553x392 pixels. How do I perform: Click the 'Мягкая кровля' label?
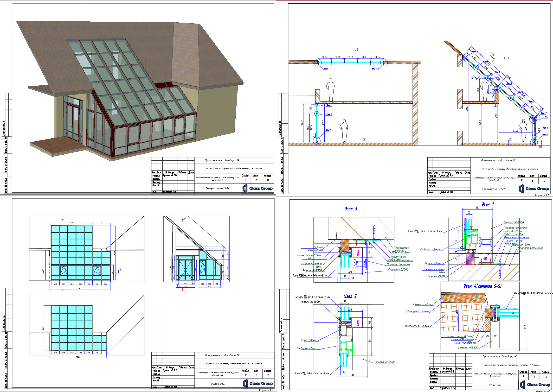coord(422,304)
